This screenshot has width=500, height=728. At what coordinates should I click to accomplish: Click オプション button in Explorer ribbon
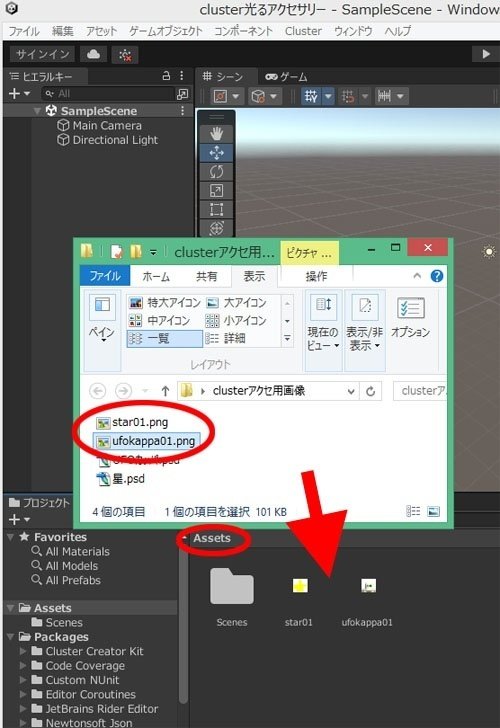pyautogui.click(x=410, y=319)
